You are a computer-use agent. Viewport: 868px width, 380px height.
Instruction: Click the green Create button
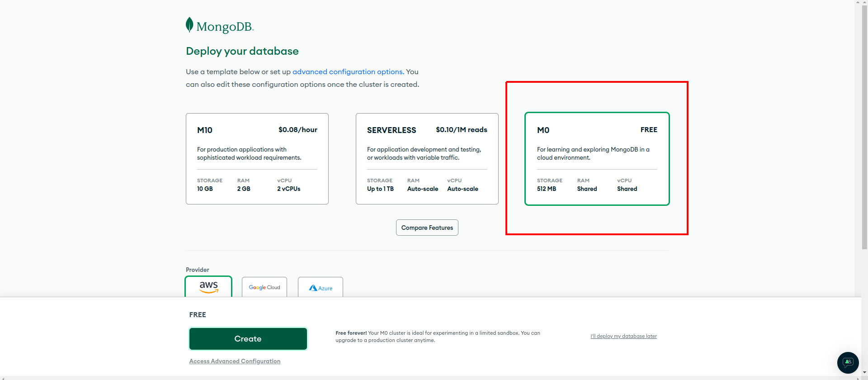[248, 339]
